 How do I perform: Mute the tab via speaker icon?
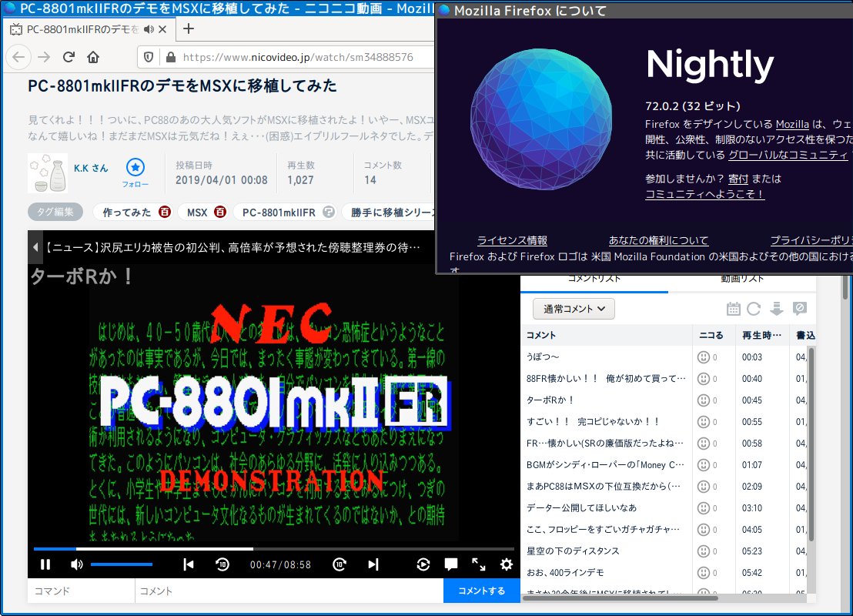149,29
